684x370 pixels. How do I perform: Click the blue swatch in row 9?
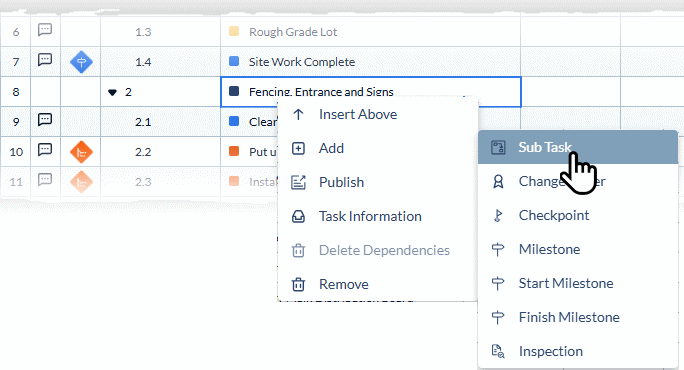pyautogui.click(x=234, y=121)
